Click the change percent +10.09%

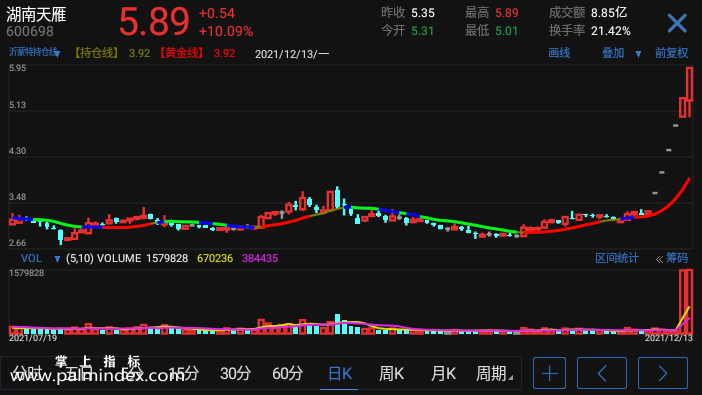coord(226,31)
